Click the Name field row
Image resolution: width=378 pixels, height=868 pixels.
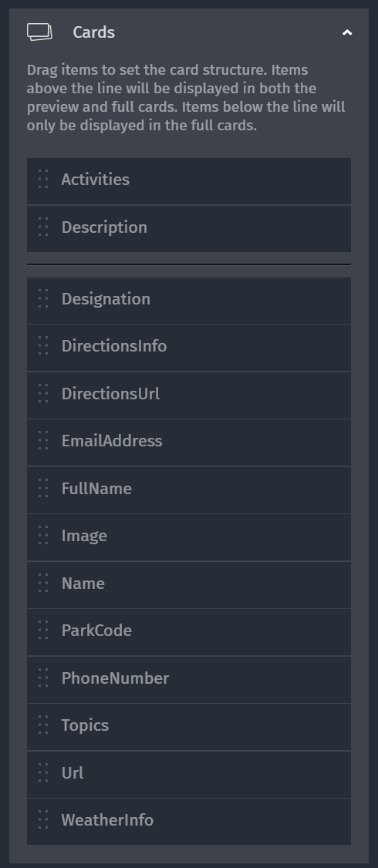tap(189, 584)
